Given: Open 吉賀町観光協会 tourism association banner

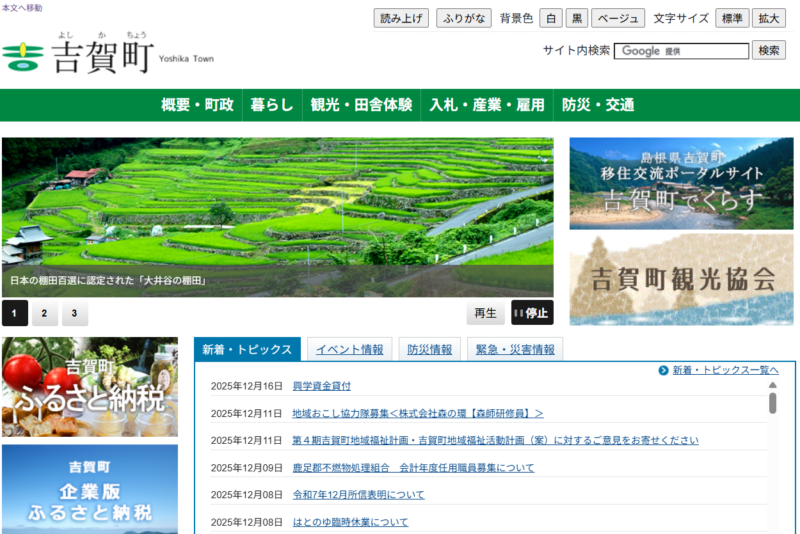Looking at the screenshot, I should point(681,279).
